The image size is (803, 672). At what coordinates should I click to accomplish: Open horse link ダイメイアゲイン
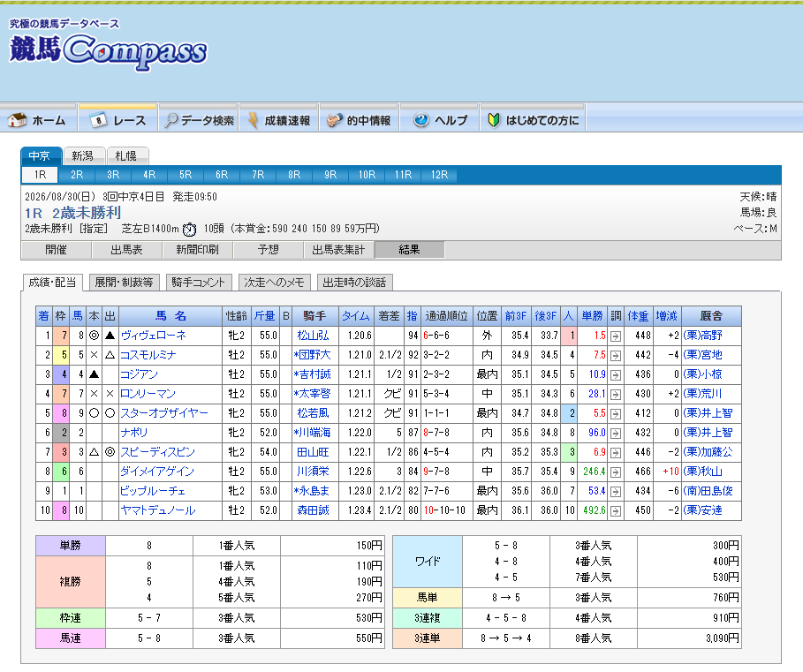157,472
